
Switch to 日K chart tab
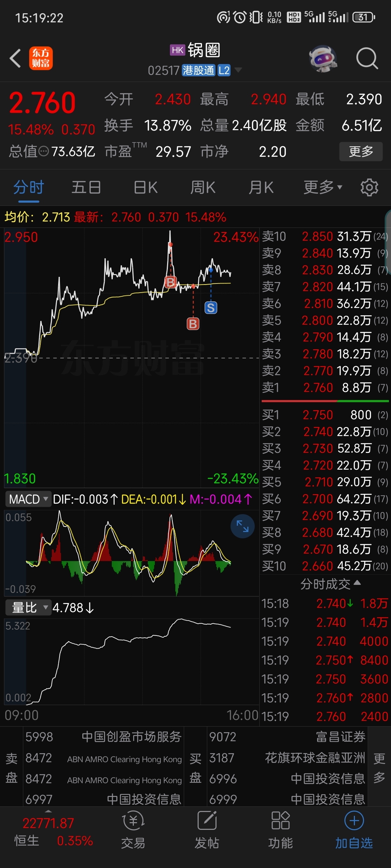point(146,187)
